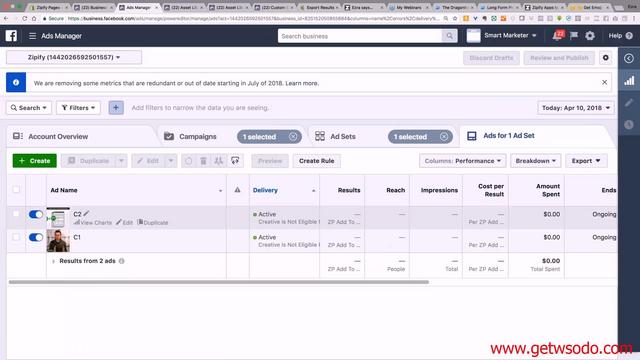
Task: Click the delete trash toolbar icon
Action: 203,161
